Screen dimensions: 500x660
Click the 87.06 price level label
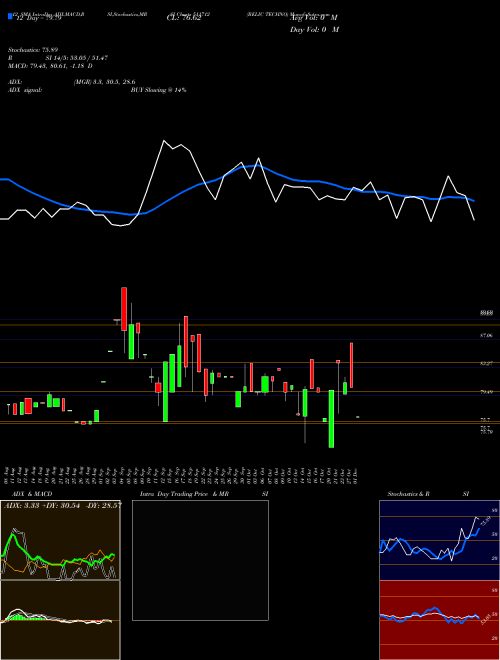pos(486,335)
